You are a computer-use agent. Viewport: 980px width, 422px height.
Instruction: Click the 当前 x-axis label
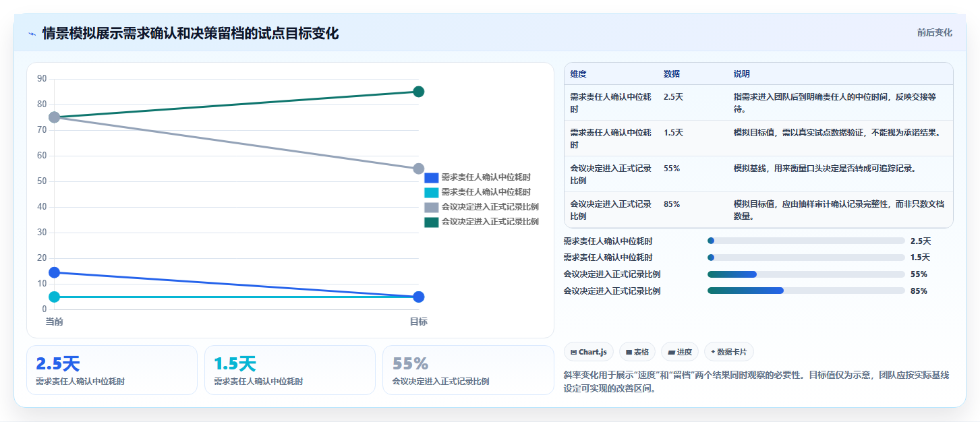click(55, 322)
